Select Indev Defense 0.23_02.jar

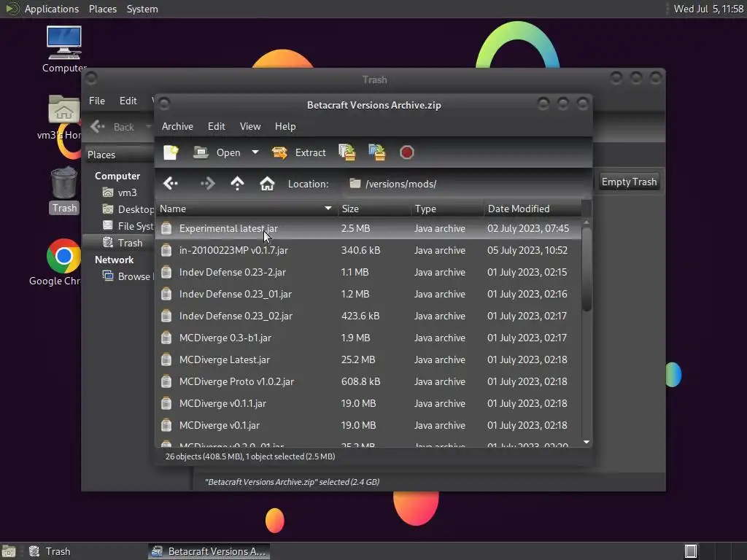[368, 316]
